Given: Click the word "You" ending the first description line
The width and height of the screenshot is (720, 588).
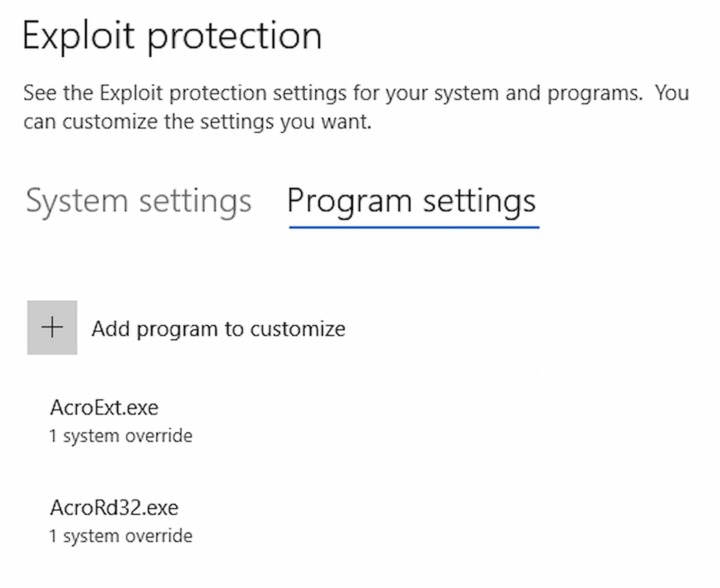Looking at the screenshot, I should pos(672,93).
